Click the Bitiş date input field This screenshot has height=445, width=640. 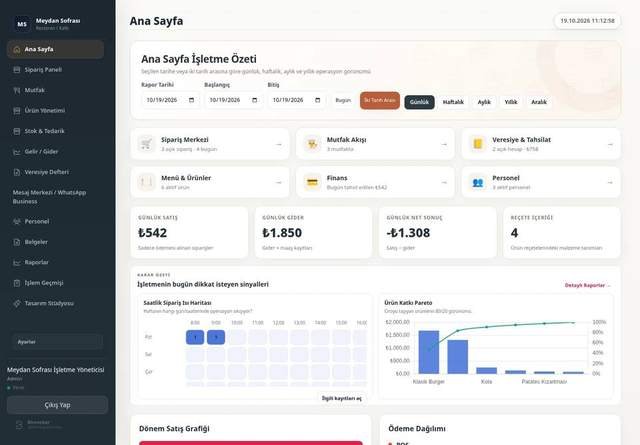(297, 100)
